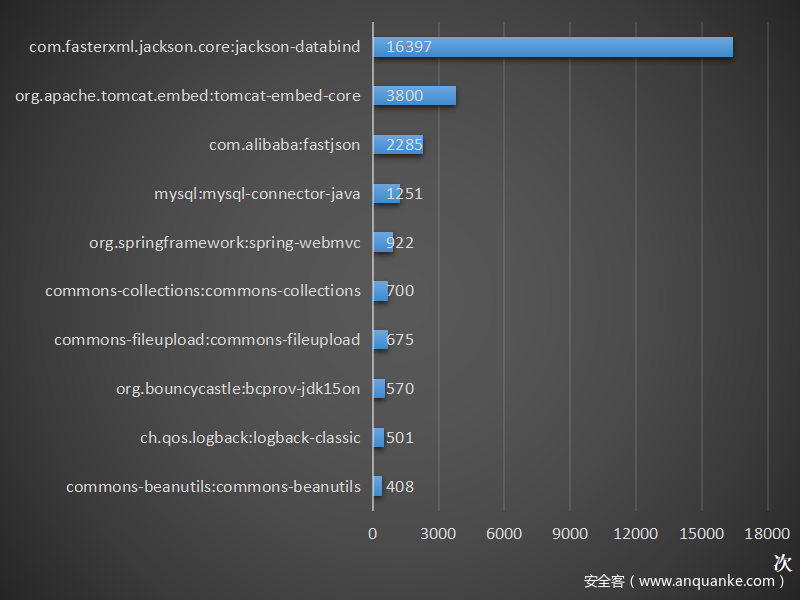
Task: Select the fastjson bar valued 2285
Action: (x=398, y=145)
